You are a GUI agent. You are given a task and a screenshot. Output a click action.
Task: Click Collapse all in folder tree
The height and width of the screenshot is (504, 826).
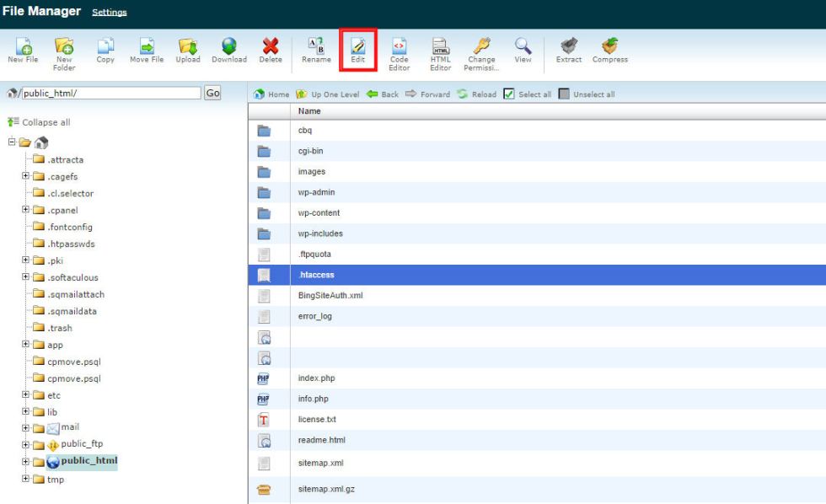[x=39, y=122]
